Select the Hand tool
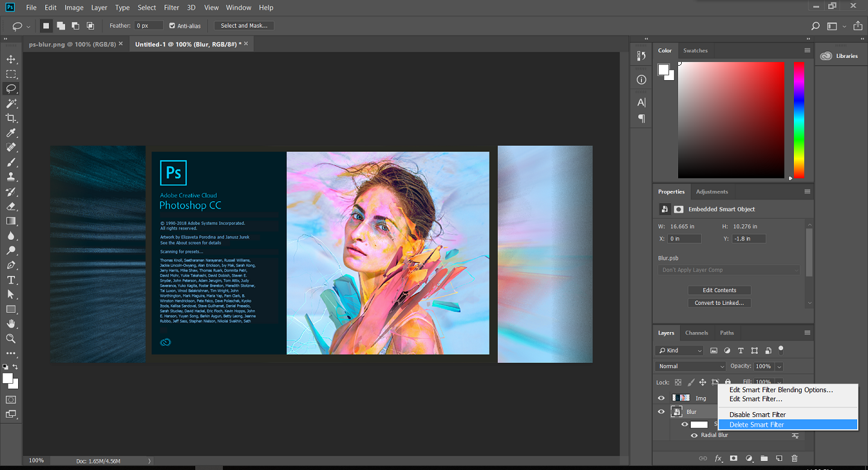The image size is (868, 470). [11, 324]
